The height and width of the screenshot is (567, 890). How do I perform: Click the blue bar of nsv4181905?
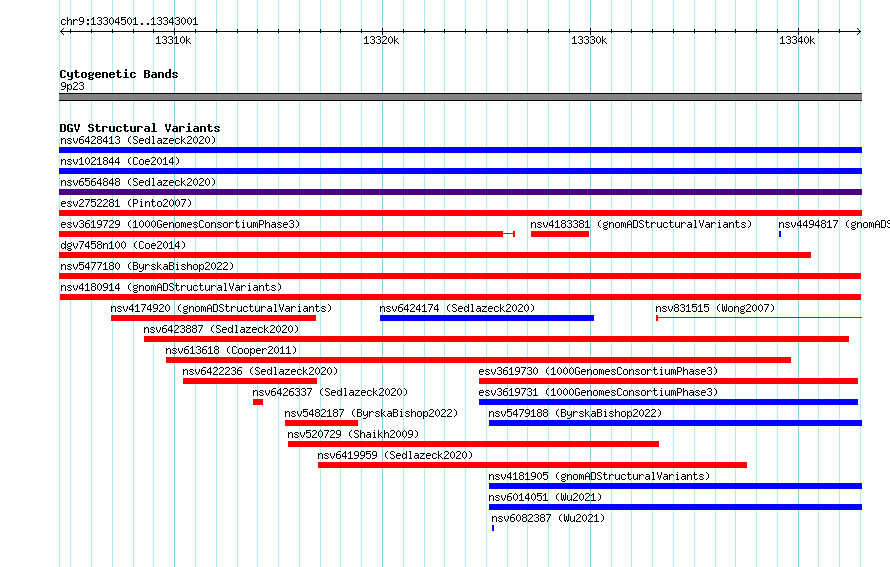click(x=675, y=486)
